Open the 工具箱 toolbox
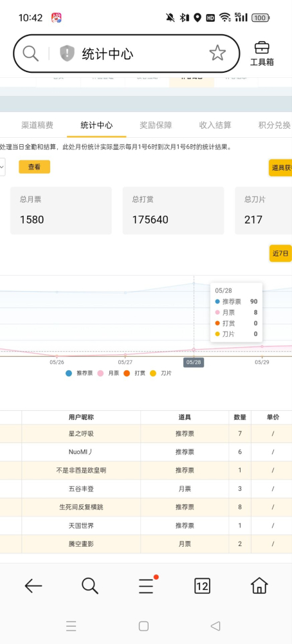This screenshot has width=292, height=644. [262, 54]
